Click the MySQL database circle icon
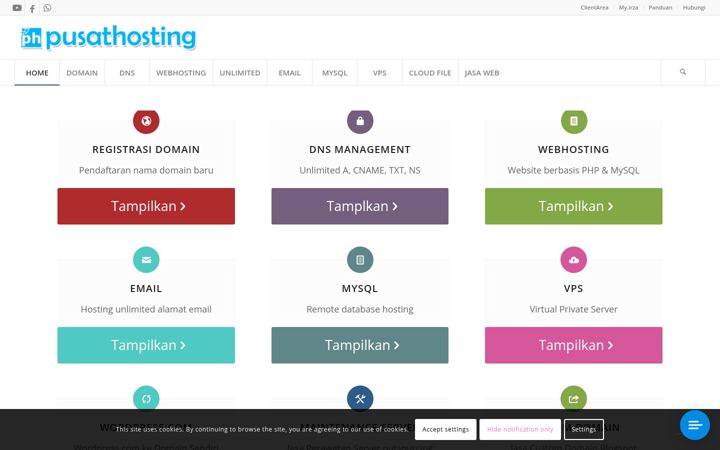The width and height of the screenshot is (720, 450). [360, 260]
